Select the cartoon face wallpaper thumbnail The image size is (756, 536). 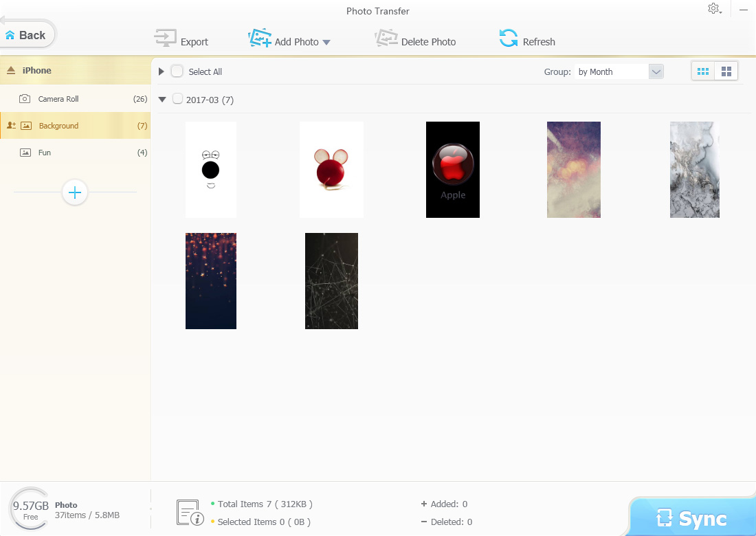click(211, 170)
